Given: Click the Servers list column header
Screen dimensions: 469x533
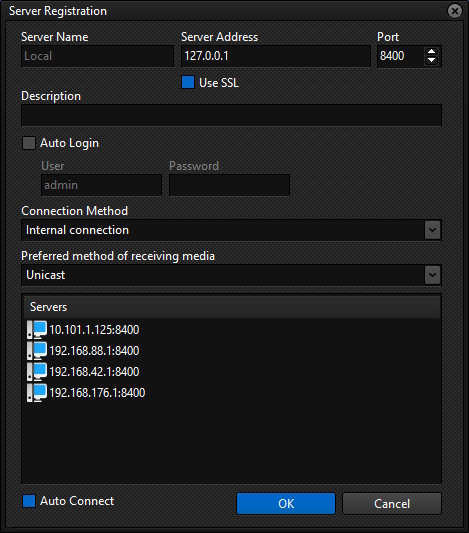Looking at the screenshot, I should pos(231,307).
